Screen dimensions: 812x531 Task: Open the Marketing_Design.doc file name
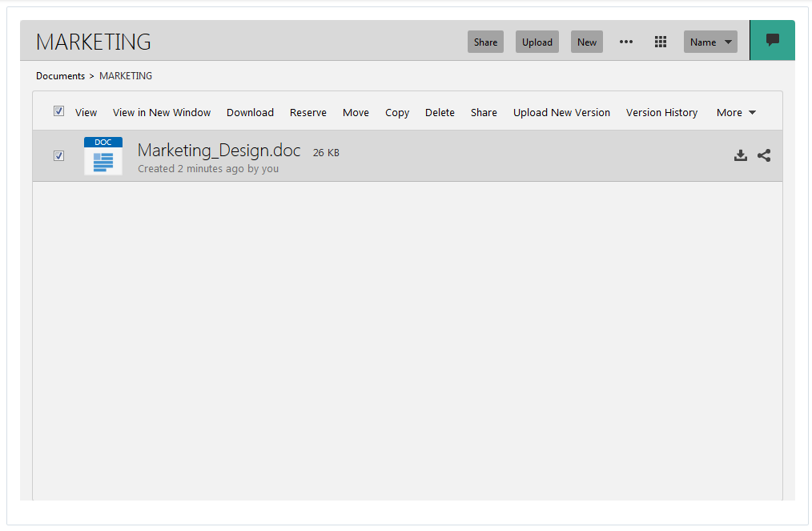pyautogui.click(x=219, y=151)
